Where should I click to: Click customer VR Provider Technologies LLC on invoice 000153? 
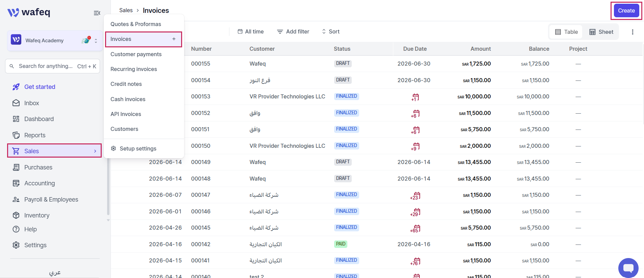(x=288, y=96)
